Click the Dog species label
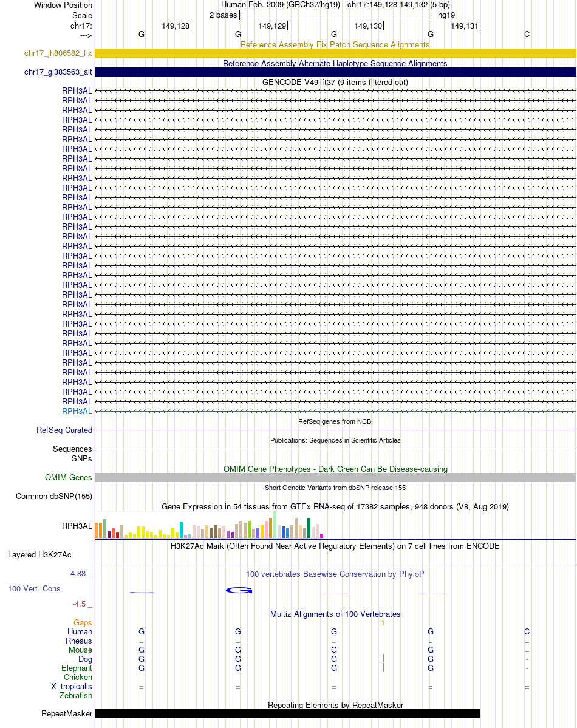Image resolution: width=577 pixels, height=728 pixels. [x=85, y=659]
